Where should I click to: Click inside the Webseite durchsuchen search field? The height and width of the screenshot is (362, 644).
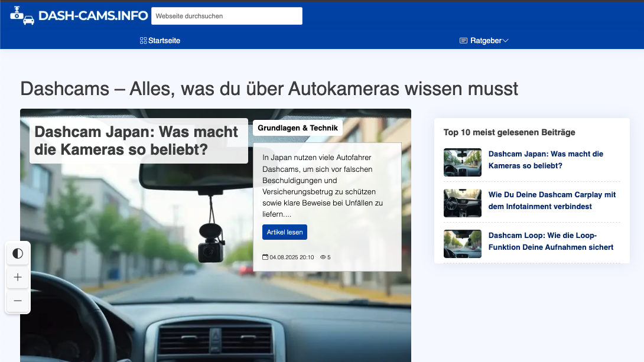pos(227,16)
